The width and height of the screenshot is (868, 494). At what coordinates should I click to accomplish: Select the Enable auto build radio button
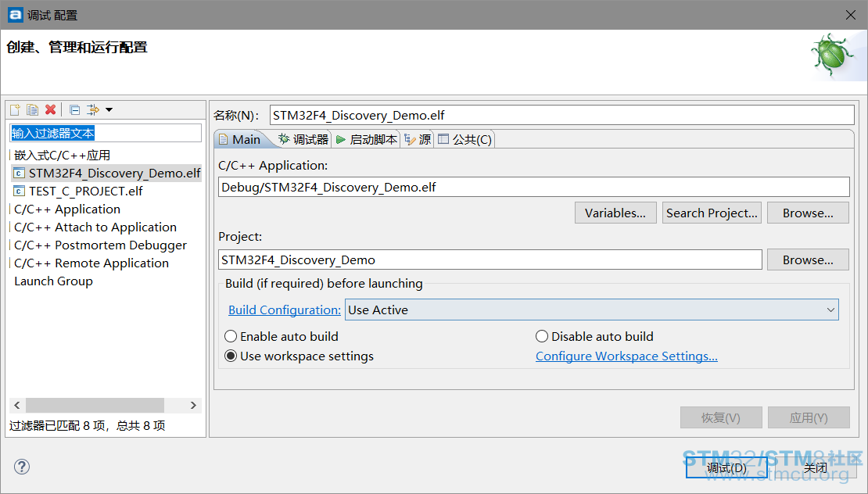[x=230, y=336]
